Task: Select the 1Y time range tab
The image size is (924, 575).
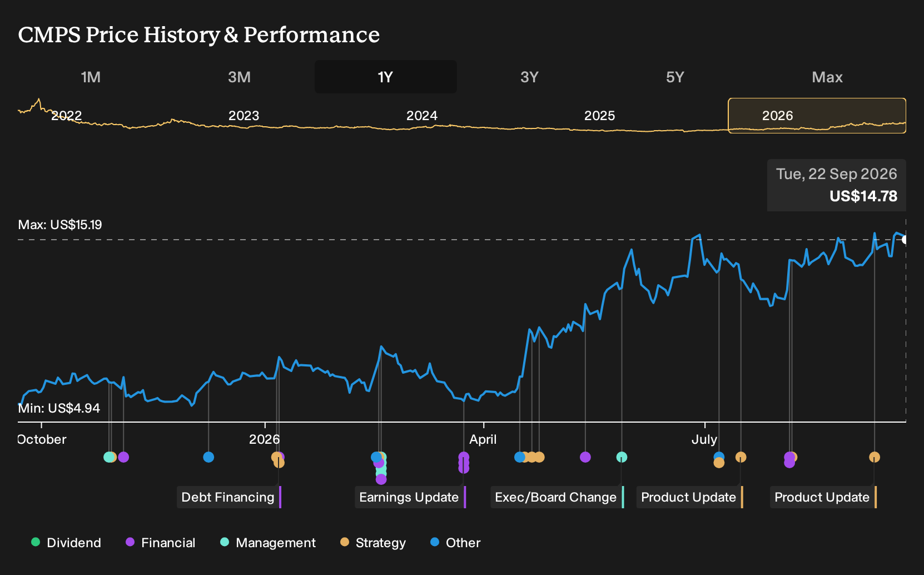Action: (x=385, y=77)
